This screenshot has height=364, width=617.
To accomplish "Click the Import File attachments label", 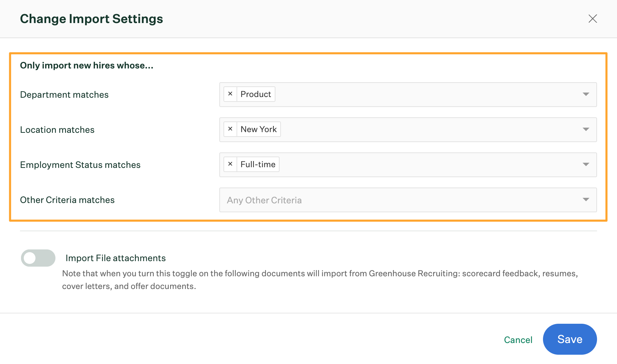I will pos(116,258).
